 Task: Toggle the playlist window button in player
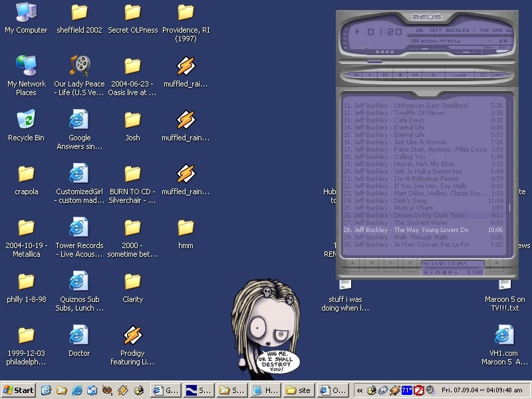pos(483,74)
